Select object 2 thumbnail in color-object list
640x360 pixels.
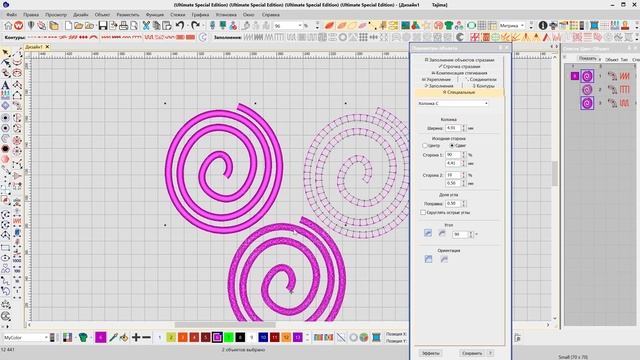pyautogui.click(x=587, y=89)
